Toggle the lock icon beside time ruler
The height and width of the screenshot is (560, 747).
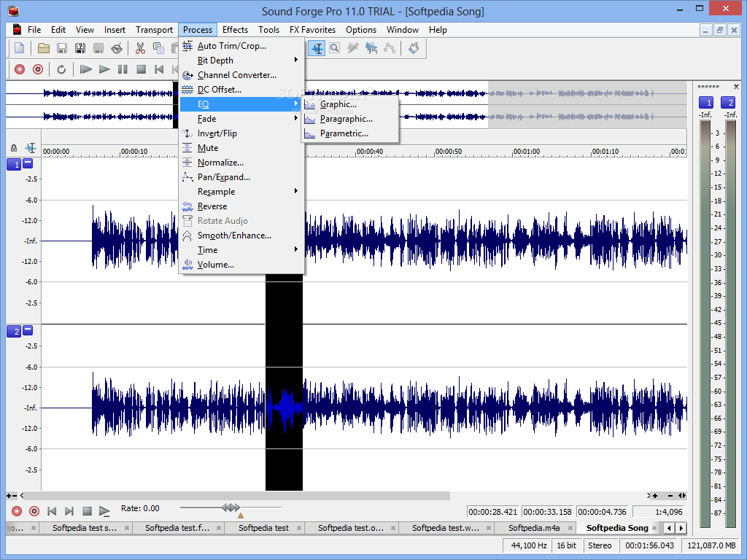[14, 148]
